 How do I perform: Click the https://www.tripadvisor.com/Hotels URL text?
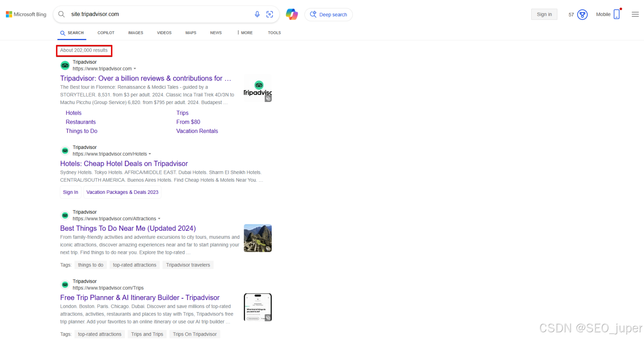(110, 154)
